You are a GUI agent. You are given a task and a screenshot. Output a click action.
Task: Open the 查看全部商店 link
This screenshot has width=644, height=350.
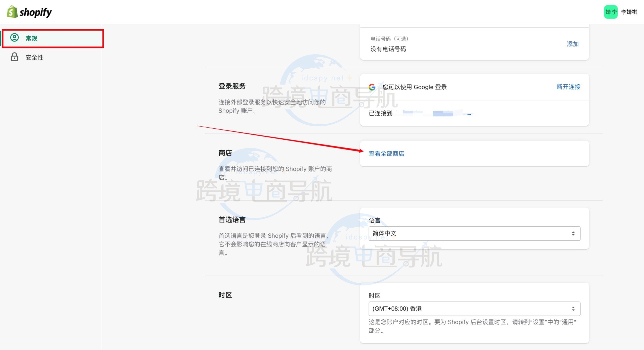(386, 154)
